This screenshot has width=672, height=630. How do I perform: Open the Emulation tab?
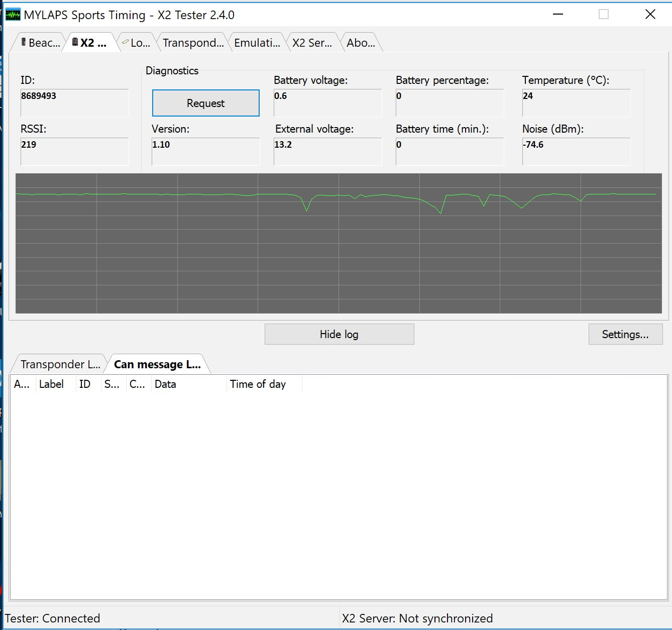[257, 42]
